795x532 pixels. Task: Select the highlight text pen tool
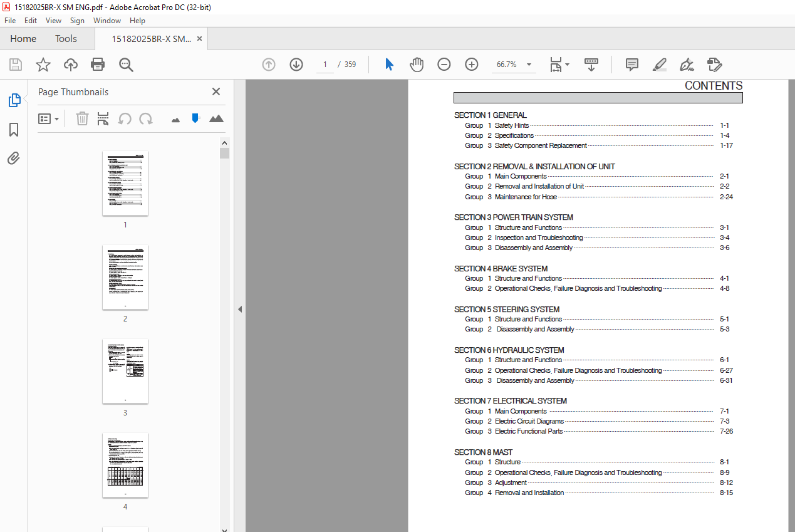pyautogui.click(x=659, y=65)
